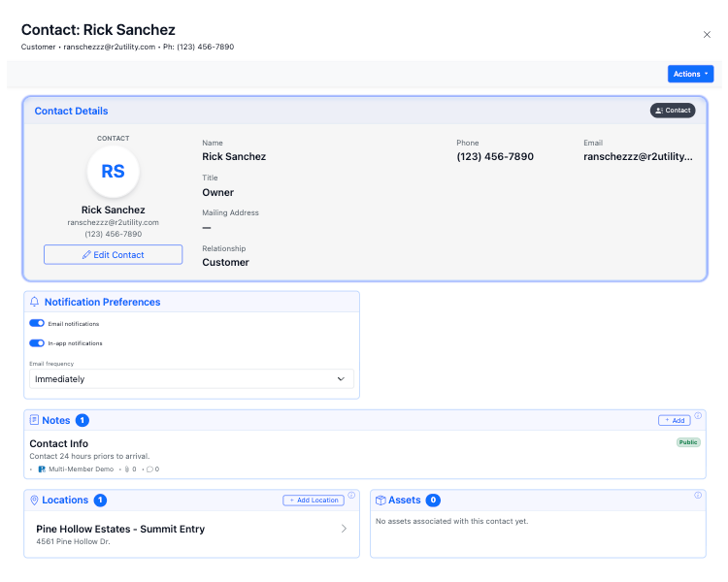Image resolution: width=728 pixels, height=582 pixels.
Task: Turn off In-app notifications toggle
Action: tap(37, 342)
